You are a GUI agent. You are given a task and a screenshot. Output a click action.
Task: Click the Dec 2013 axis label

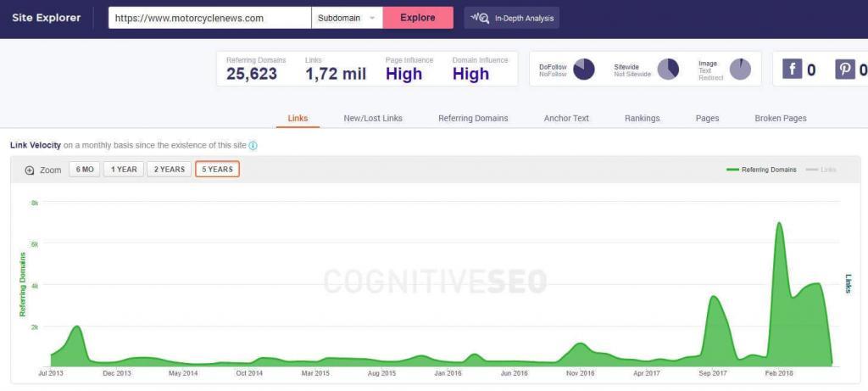point(117,373)
